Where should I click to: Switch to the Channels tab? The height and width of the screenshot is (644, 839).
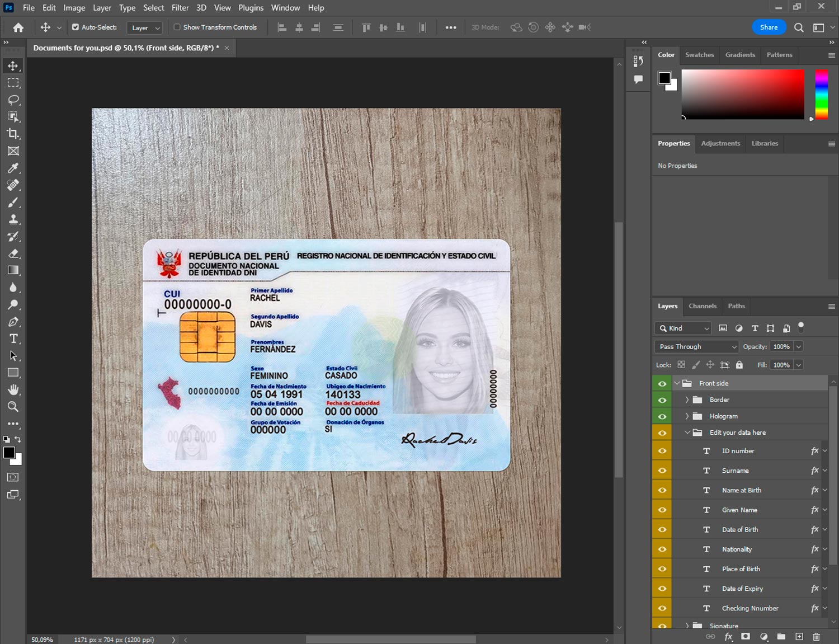click(x=702, y=306)
